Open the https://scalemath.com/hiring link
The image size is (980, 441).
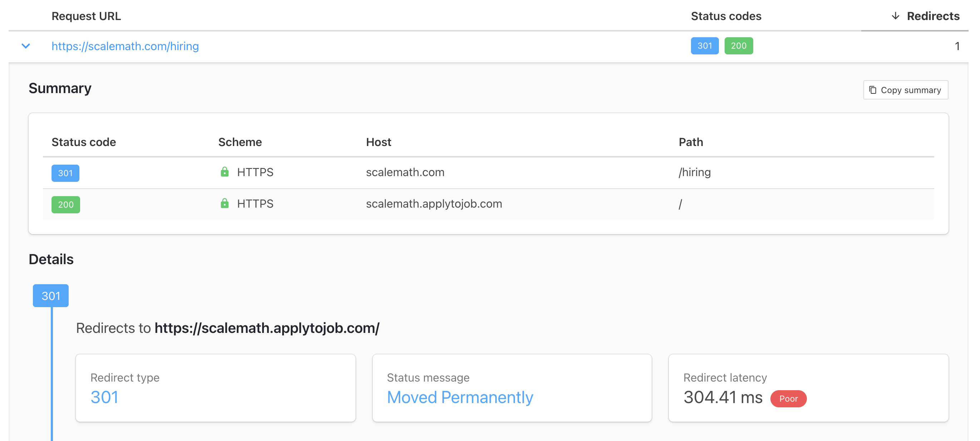coord(125,46)
